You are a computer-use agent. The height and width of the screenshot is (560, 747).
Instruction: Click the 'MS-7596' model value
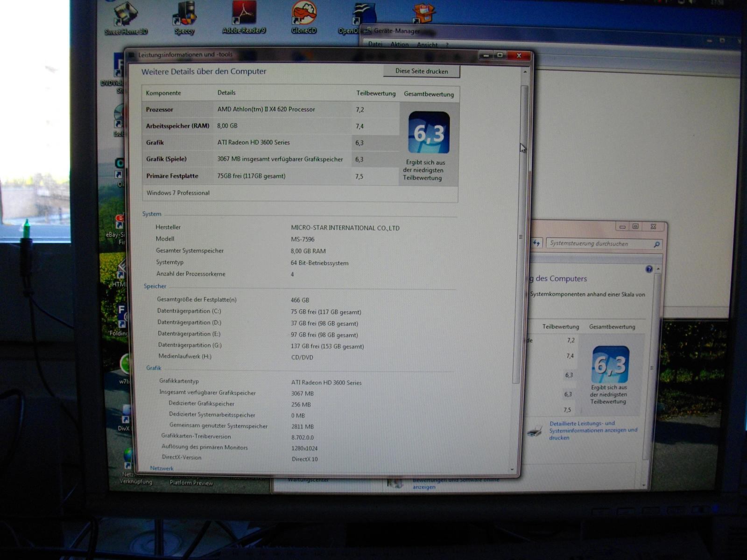[303, 239]
